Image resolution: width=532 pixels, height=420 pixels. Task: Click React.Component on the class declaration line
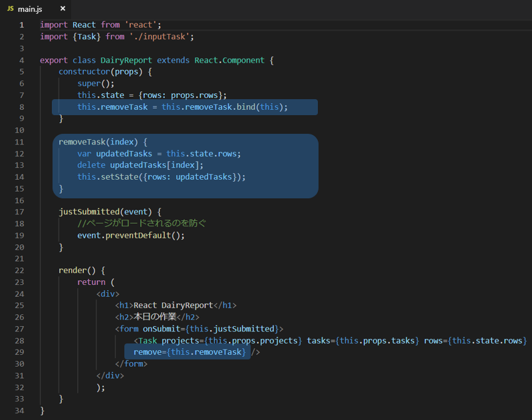(229, 61)
